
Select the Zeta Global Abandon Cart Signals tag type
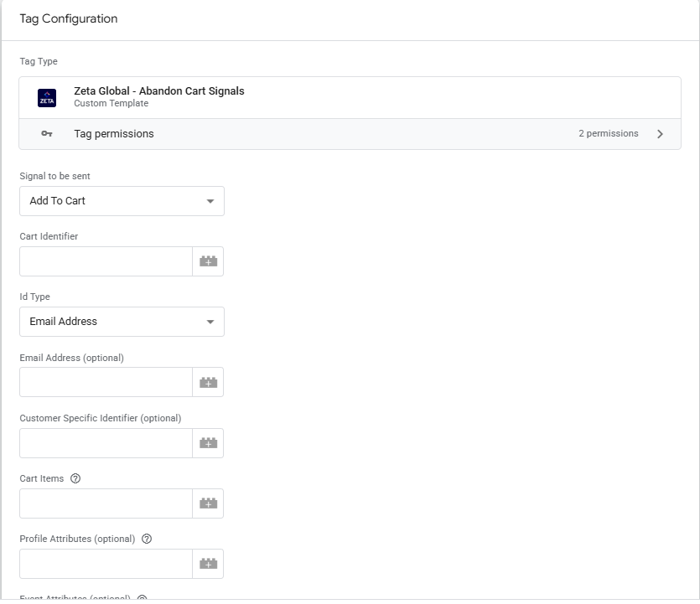[x=159, y=91]
